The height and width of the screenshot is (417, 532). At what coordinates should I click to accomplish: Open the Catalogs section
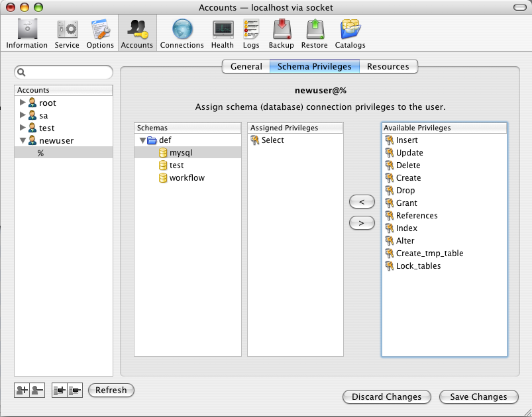(x=350, y=33)
